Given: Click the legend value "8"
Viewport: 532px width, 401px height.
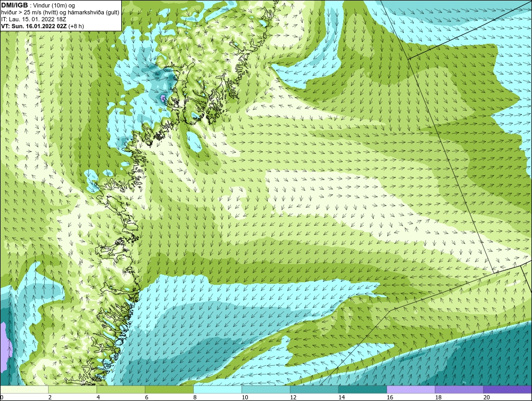Looking at the screenshot, I should 195,397.
